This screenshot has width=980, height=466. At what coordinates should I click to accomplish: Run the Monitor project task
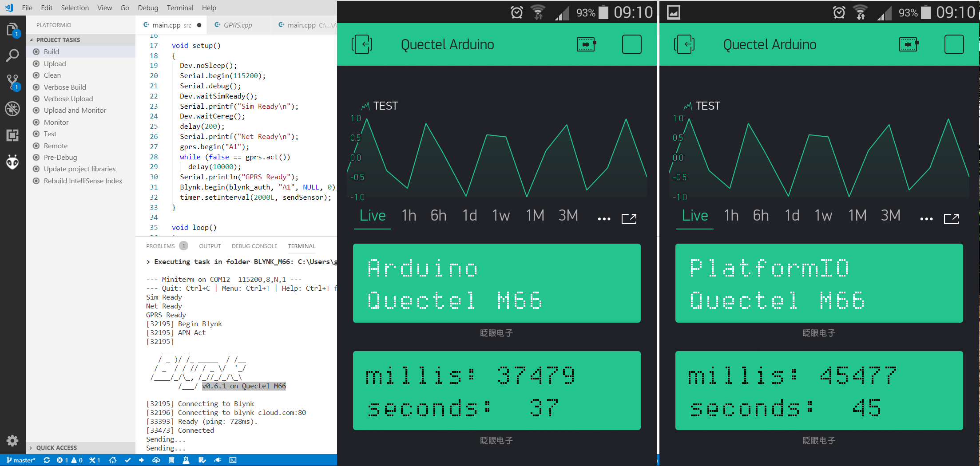click(x=80, y=122)
